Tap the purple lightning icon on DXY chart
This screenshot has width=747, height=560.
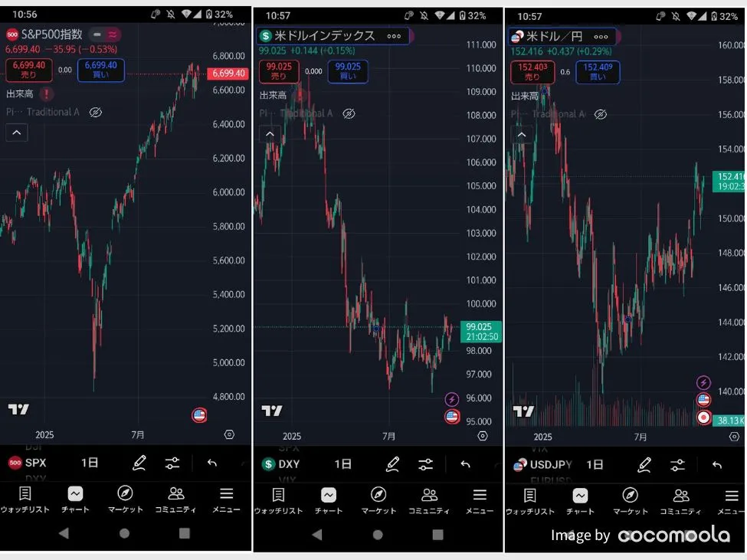(x=452, y=399)
